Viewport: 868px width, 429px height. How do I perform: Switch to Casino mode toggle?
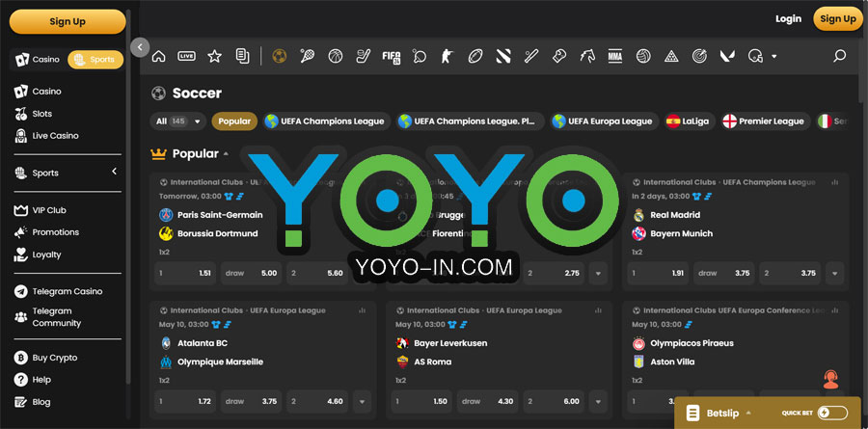tap(38, 59)
